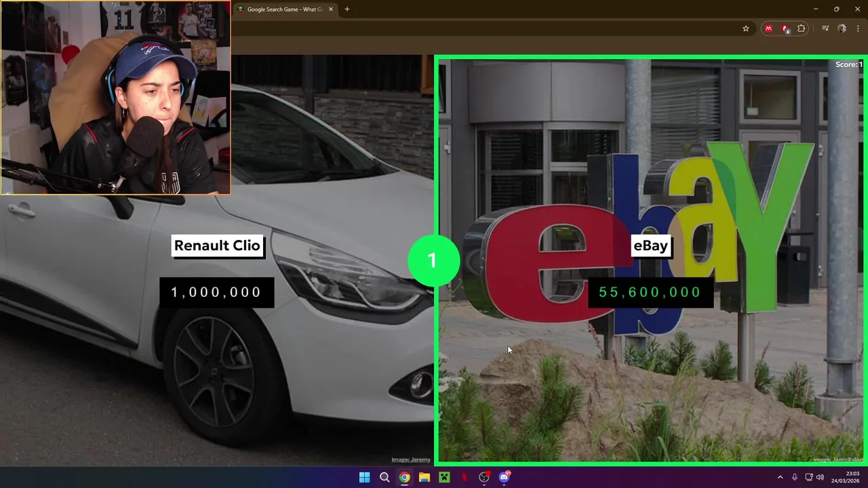
Task: Open the red app icon in taskbar
Action: point(465,477)
